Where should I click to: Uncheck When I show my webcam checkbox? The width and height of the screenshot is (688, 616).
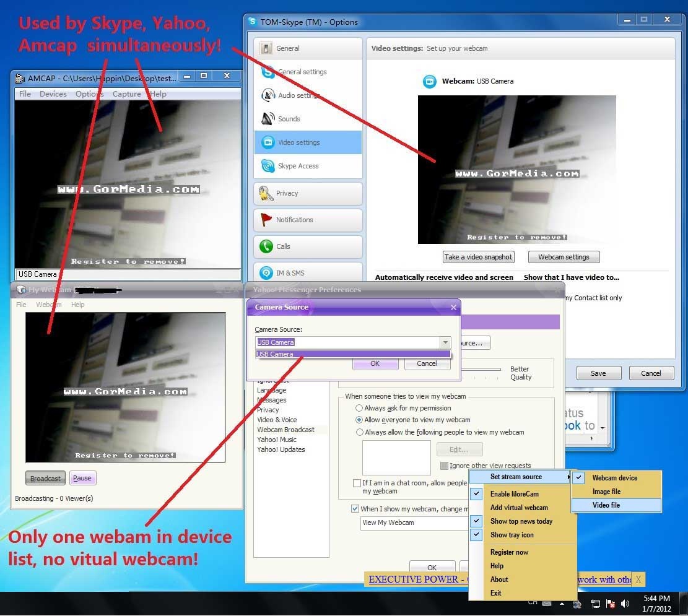[355, 509]
